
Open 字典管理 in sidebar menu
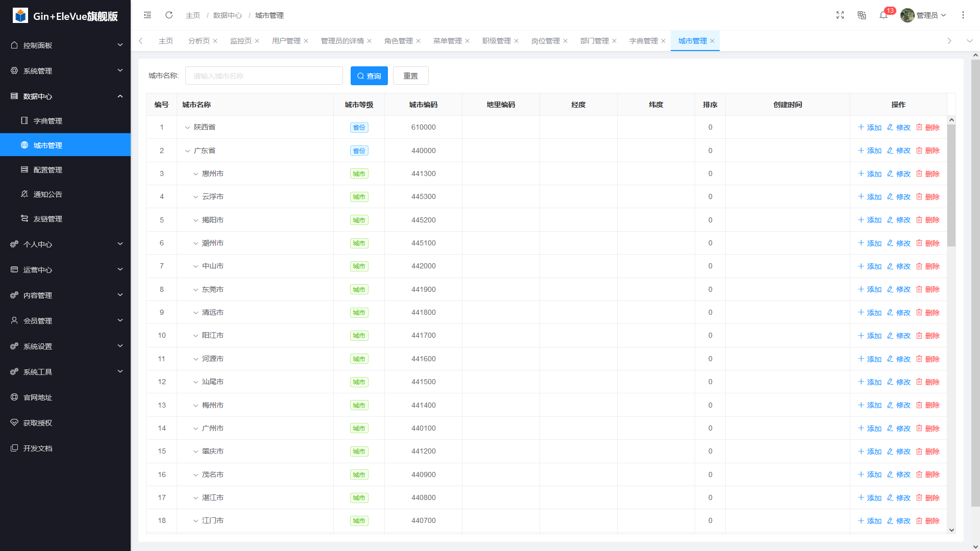tap(47, 121)
